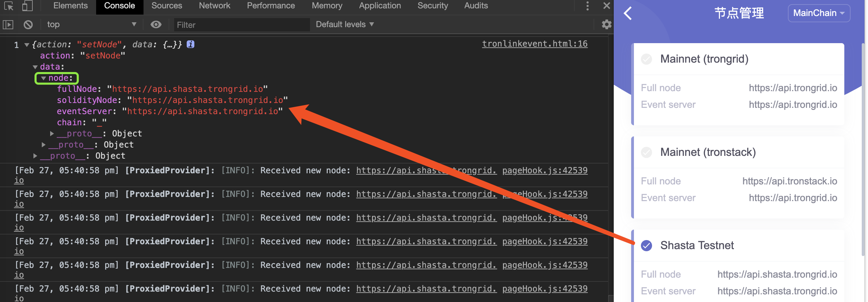868x302 pixels.
Task: Expand the outermost __proto__ Object
Action: click(35, 156)
